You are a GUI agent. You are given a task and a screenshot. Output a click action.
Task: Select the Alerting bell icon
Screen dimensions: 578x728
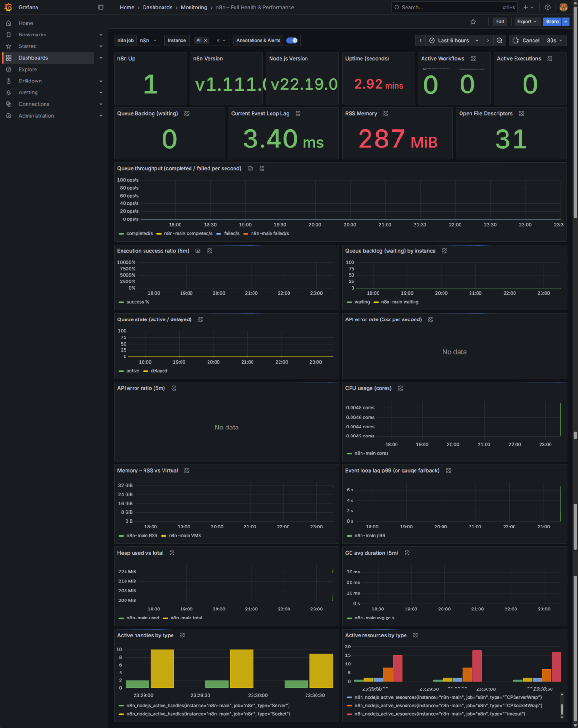click(9, 92)
